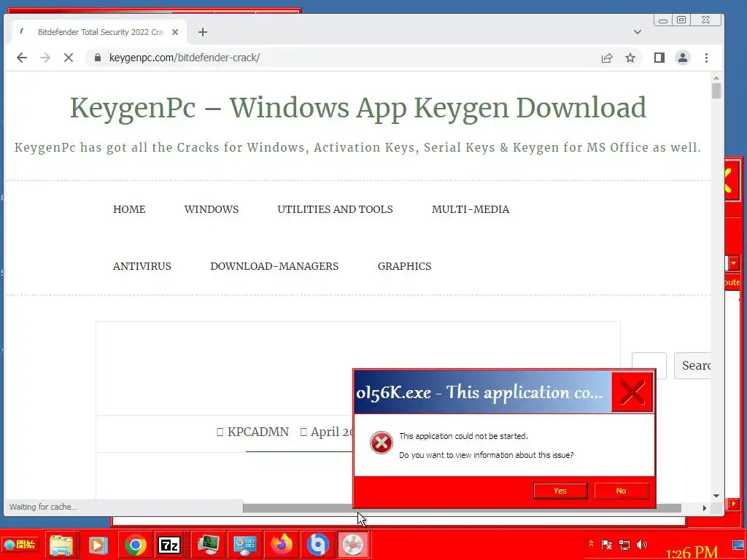Click the page vertical scrollbar thumb
This screenshot has width=747, height=560.
(716, 91)
